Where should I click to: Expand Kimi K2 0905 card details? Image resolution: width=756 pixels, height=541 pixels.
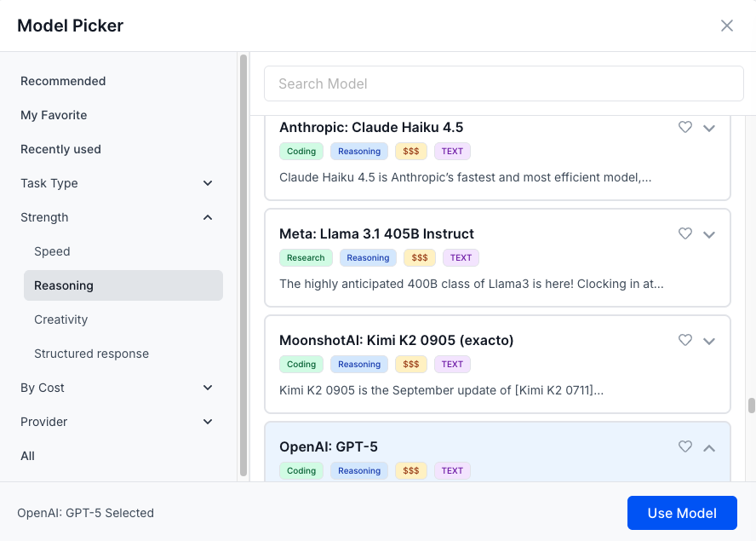tap(708, 342)
